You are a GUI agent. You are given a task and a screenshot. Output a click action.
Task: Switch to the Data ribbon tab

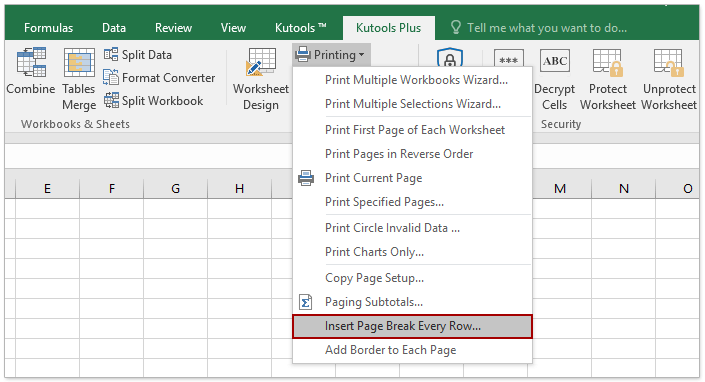(x=114, y=28)
